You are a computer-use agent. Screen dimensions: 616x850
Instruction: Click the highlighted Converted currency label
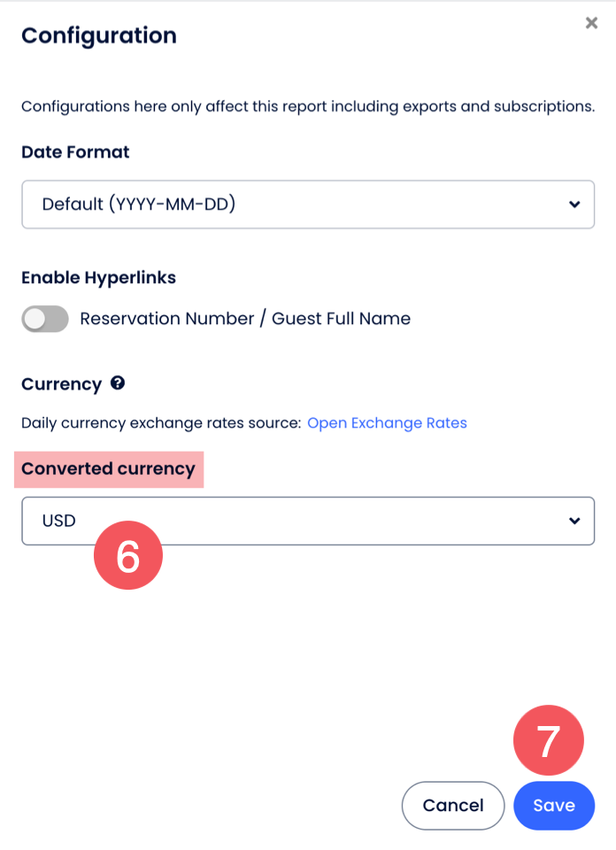coord(108,469)
